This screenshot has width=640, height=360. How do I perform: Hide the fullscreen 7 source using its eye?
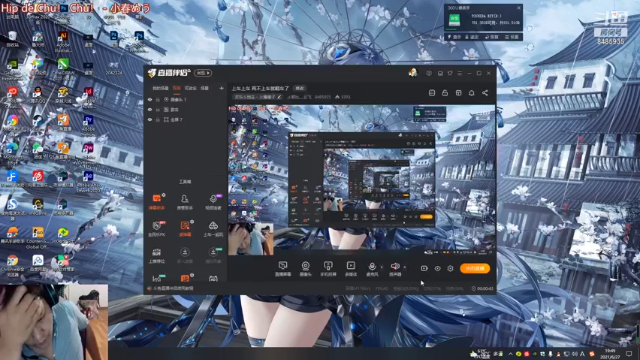150,120
